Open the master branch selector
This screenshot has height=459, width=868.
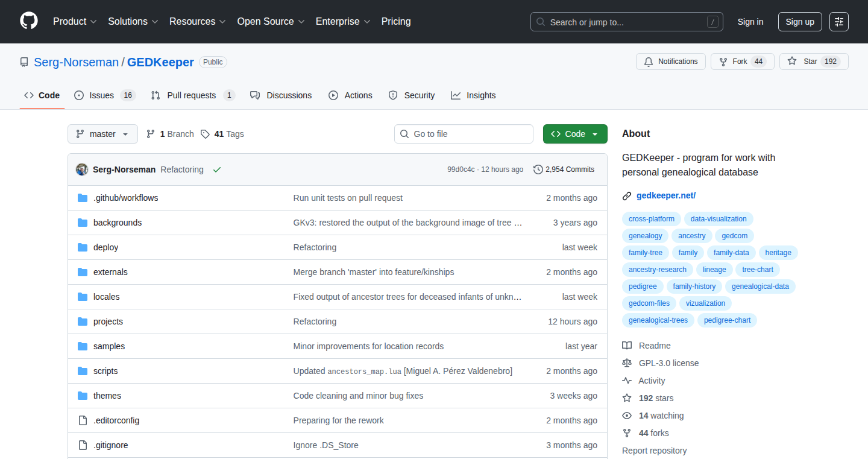[x=102, y=134]
